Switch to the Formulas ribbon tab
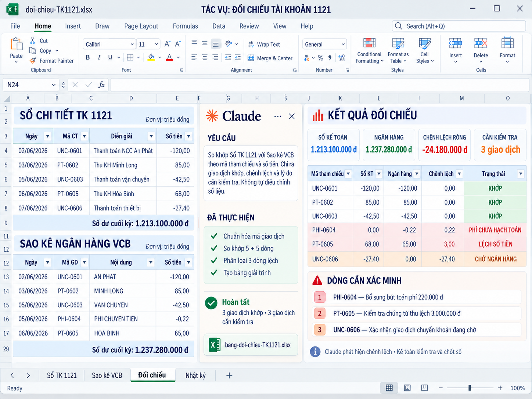Viewport: 532px width, 399px height. click(185, 26)
